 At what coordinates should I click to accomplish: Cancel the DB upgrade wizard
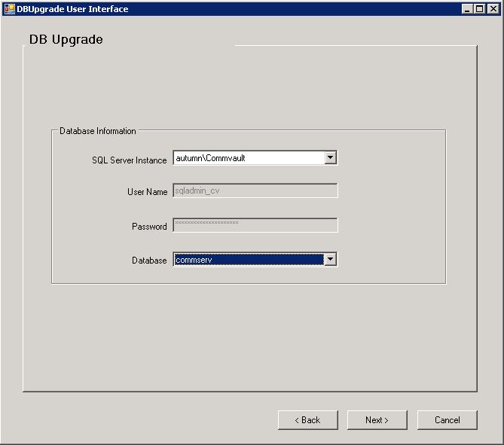[447, 420]
